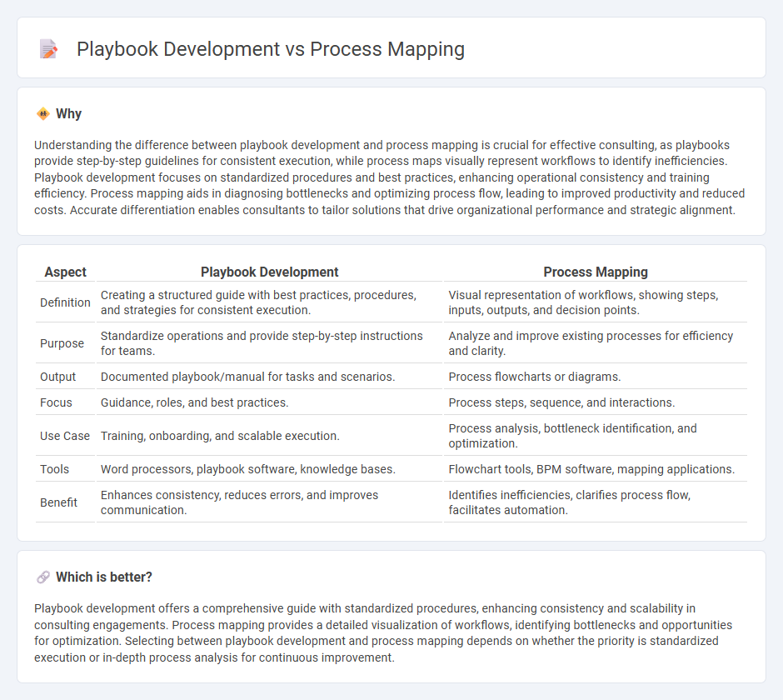The image size is (783, 700).
Task: Click cell 'Process analysis, bottleneck identification'
Action: pos(596,436)
